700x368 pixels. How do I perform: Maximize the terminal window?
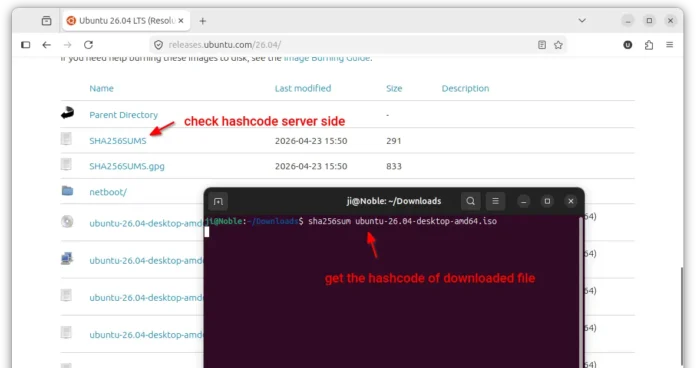tap(547, 201)
